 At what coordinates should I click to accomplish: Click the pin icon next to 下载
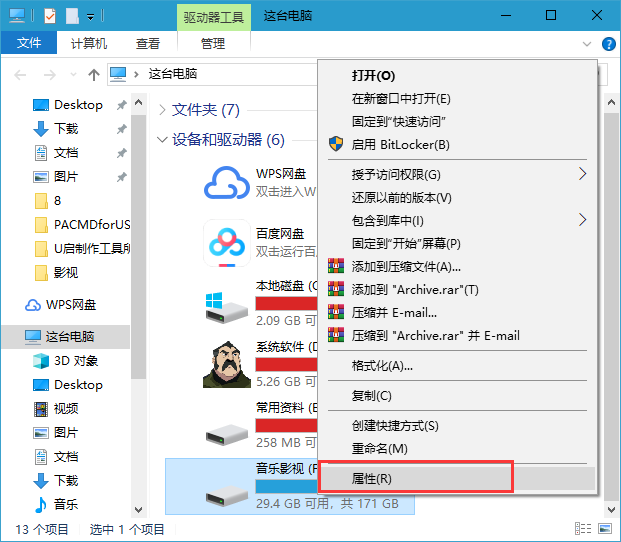(x=122, y=129)
